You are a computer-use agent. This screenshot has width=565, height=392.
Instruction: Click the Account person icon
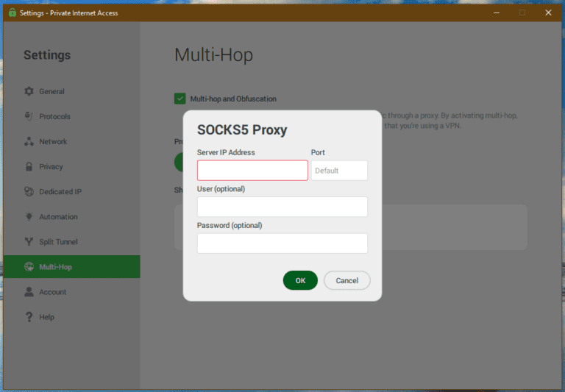coord(29,292)
